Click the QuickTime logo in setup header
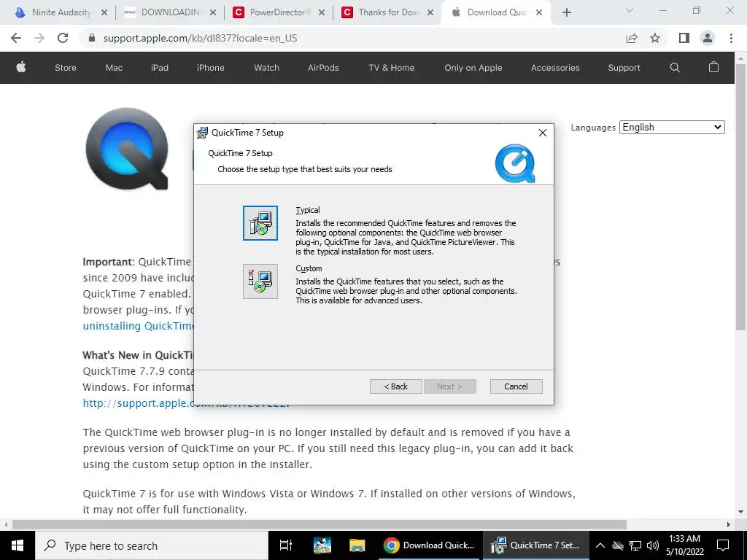The image size is (747, 560). tap(515, 163)
